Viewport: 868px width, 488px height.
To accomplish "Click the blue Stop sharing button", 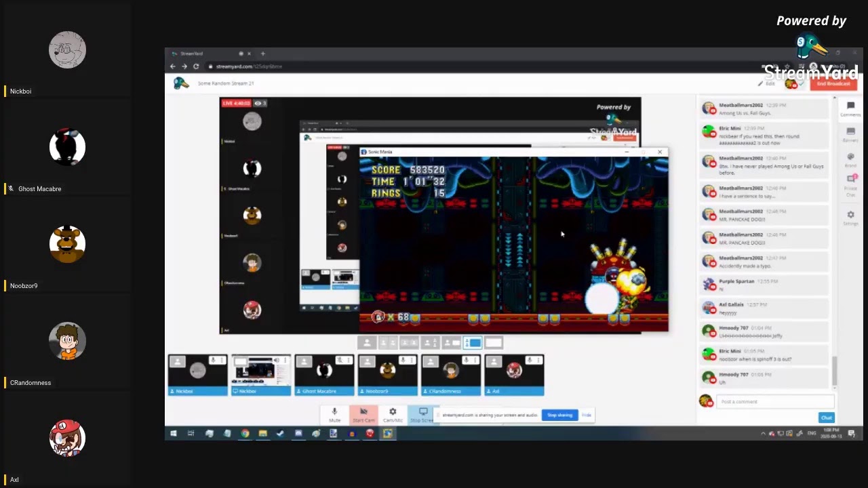I will point(559,415).
